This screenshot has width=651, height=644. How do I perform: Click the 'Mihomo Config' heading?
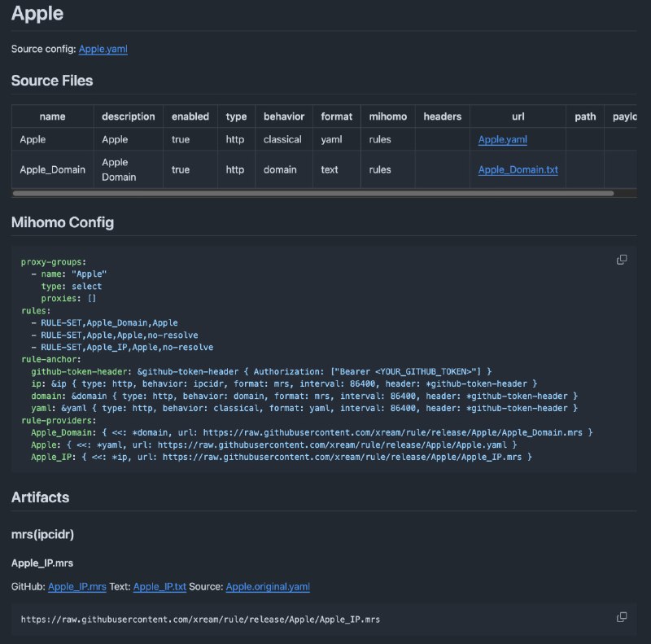pos(63,222)
